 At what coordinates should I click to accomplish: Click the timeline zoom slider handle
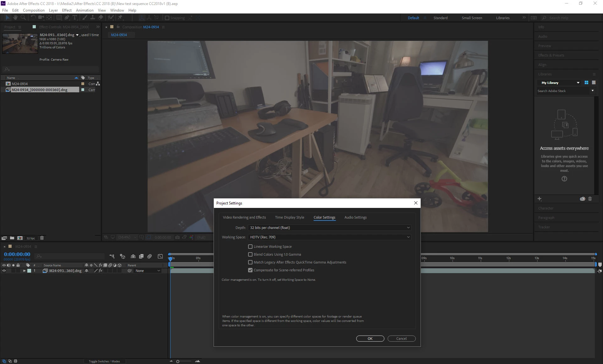pyautogui.click(x=178, y=361)
